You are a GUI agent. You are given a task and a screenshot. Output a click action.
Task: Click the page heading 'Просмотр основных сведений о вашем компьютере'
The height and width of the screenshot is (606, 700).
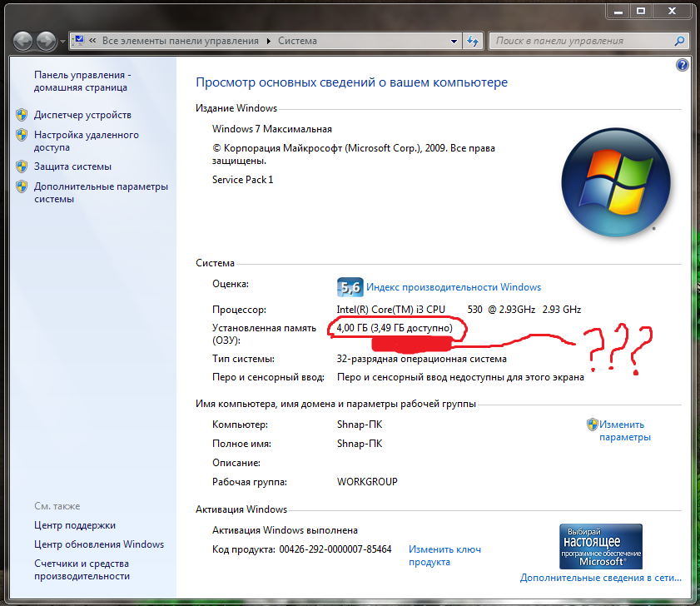[352, 82]
